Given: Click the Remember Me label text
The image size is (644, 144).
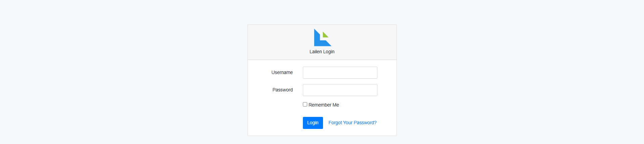Looking at the screenshot, I should (324, 105).
